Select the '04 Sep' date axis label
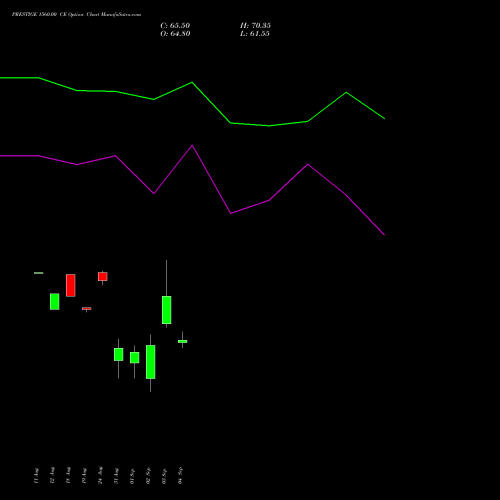The image size is (500, 500). tap(180, 476)
